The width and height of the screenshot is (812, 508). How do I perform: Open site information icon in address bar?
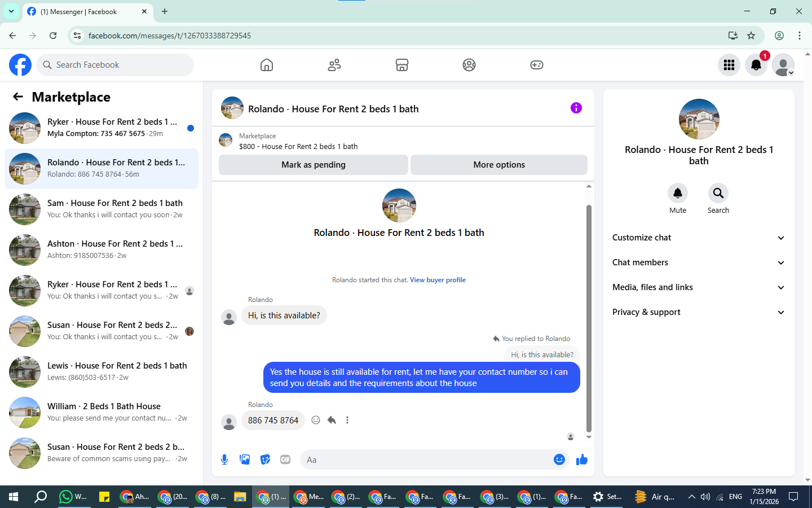[77, 36]
